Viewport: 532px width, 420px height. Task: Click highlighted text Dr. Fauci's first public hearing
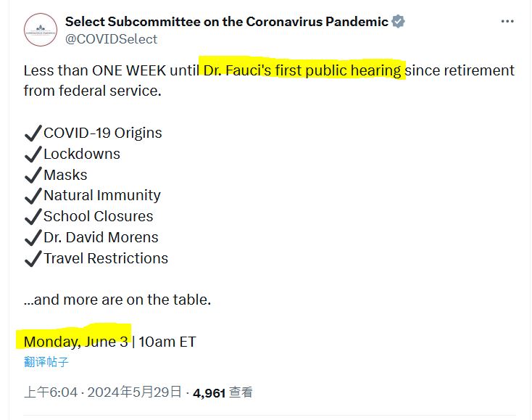click(302, 70)
